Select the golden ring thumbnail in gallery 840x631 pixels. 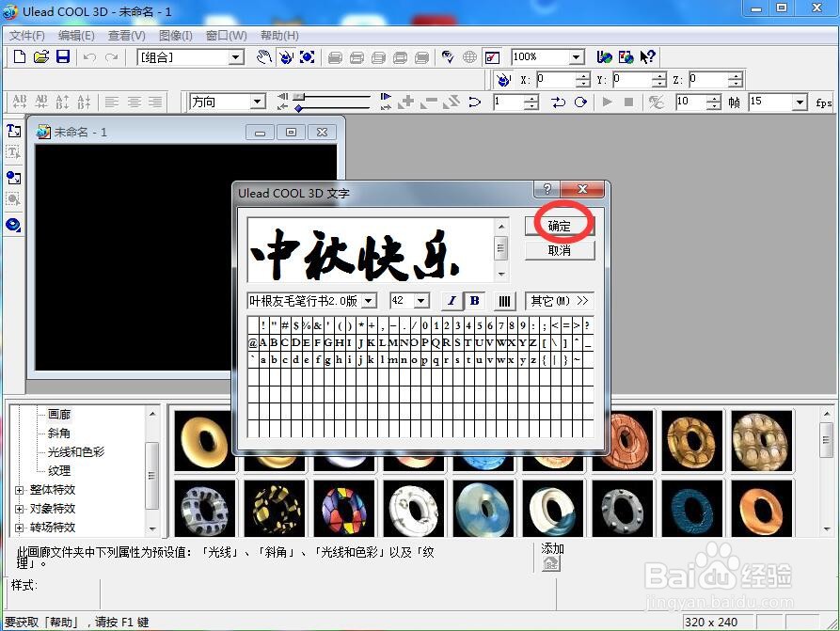205,441
